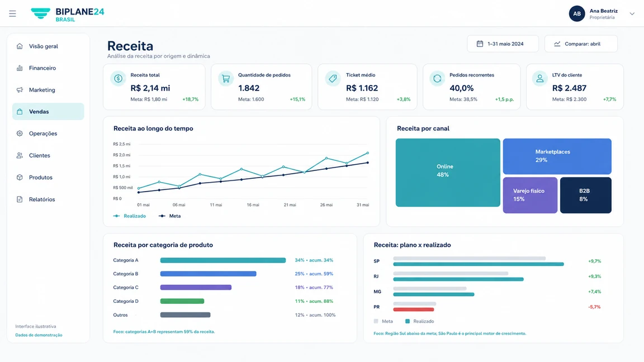Click the AB user avatar
The height and width of the screenshot is (362, 644).
tap(577, 13)
